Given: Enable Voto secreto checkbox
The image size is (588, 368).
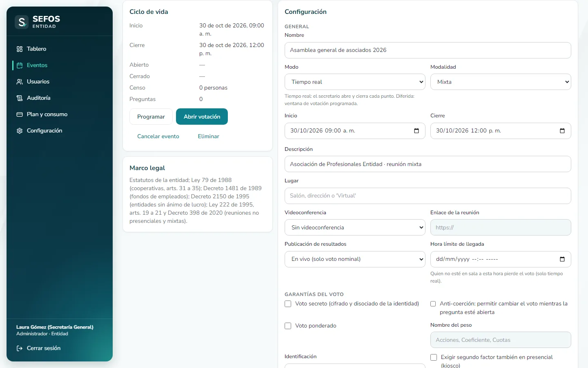Looking at the screenshot, I should point(288,304).
